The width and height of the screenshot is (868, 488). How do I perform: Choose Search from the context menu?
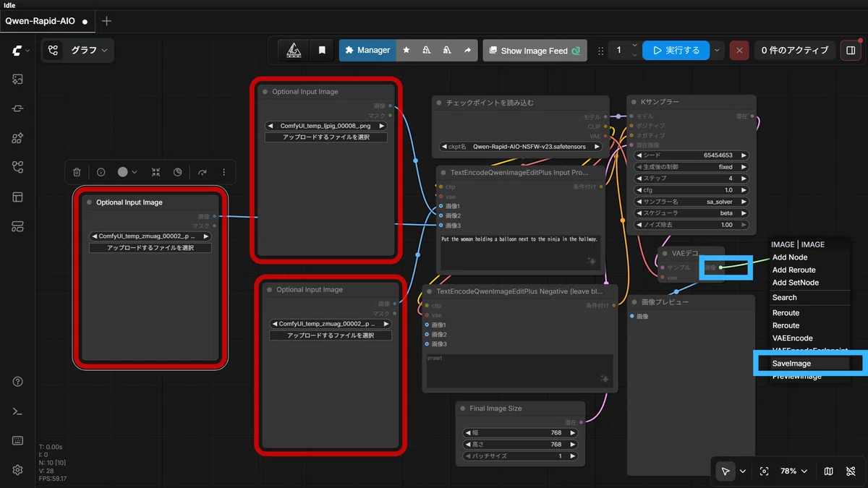(784, 297)
